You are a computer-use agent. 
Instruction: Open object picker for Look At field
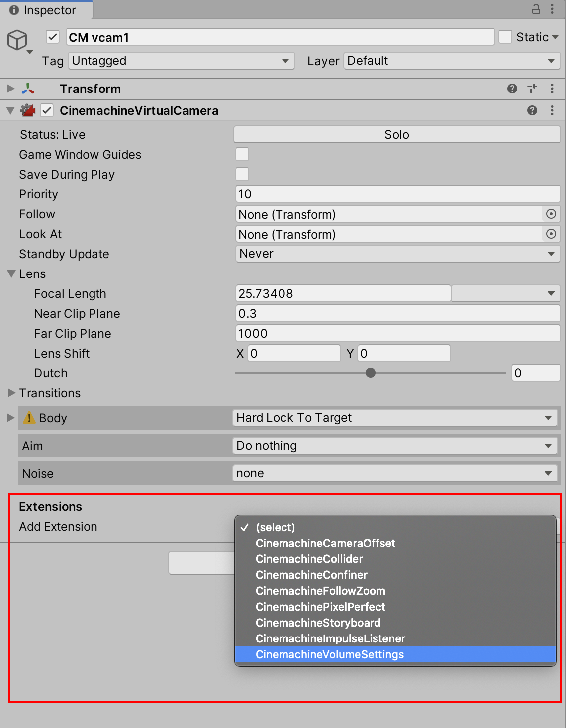click(551, 234)
